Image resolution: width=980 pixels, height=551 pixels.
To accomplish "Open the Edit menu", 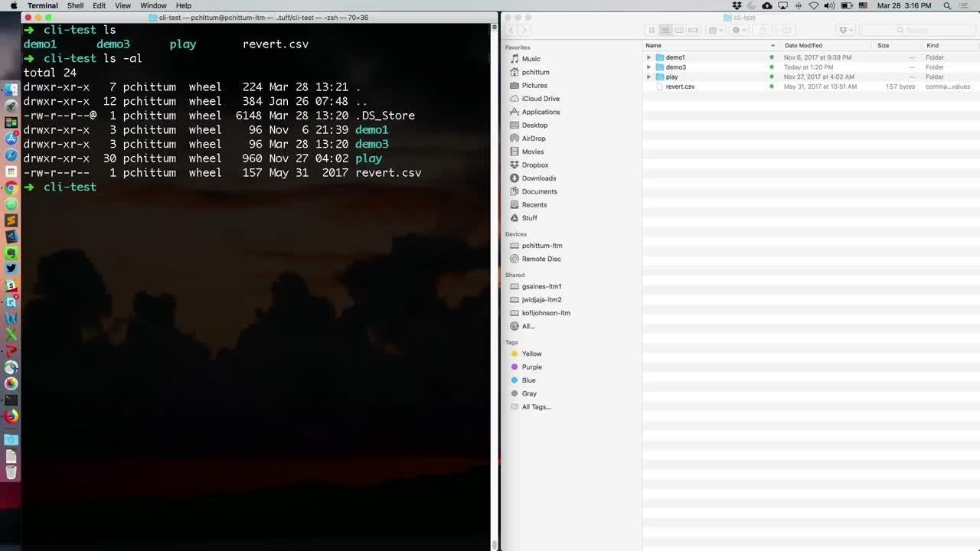I will [x=100, y=5].
